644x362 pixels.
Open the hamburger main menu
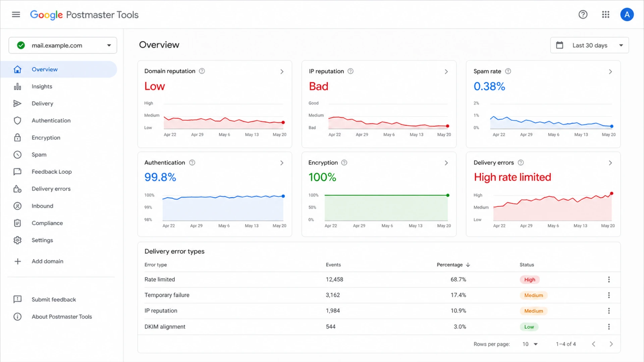tap(16, 14)
